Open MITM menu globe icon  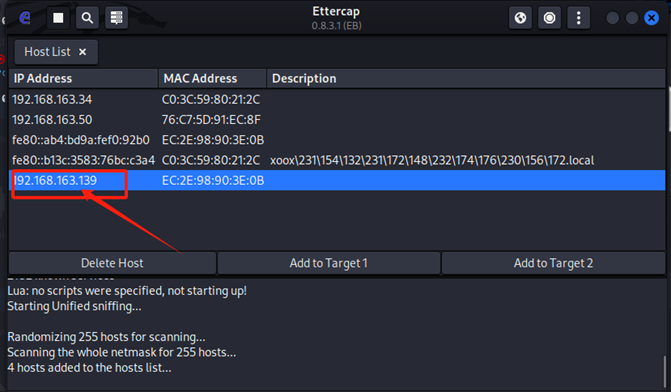coord(520,18)
